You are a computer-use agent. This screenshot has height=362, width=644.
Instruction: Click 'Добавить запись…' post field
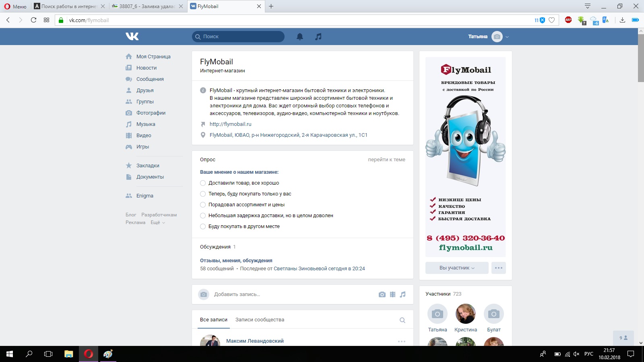(x=237, y=294)
